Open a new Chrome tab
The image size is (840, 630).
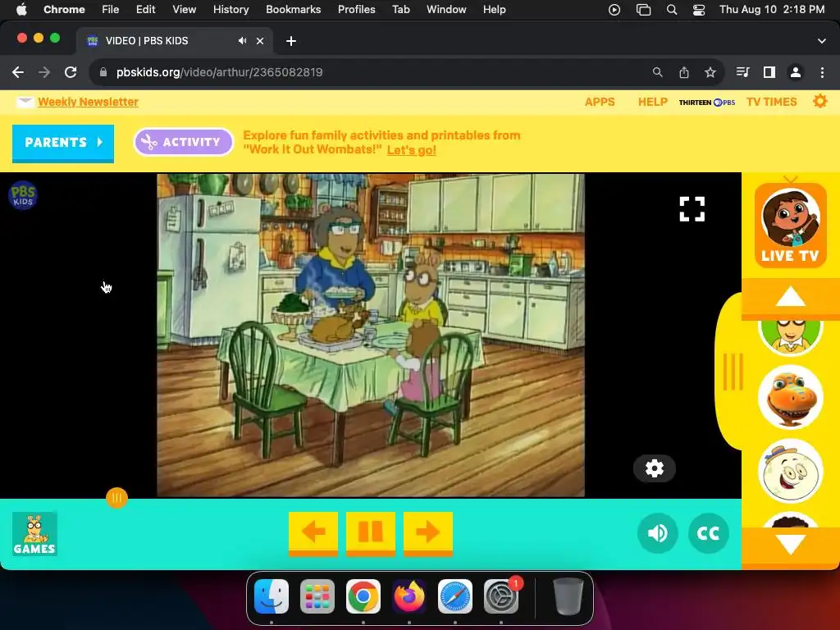pyautogui.click(x=291, y=41)
